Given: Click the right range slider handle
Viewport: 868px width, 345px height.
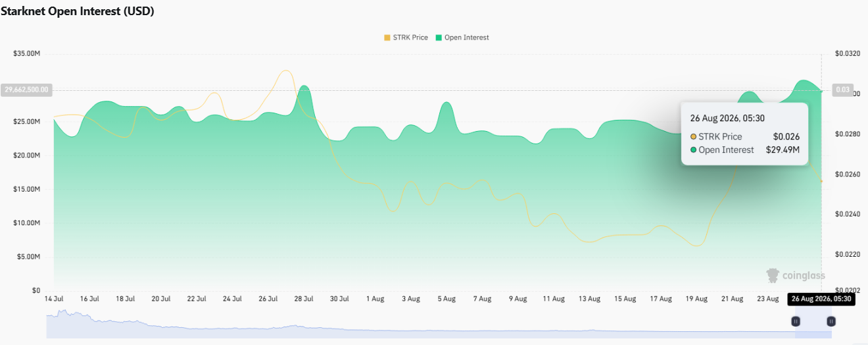Looking at the screenshot, I should [831, 321].
